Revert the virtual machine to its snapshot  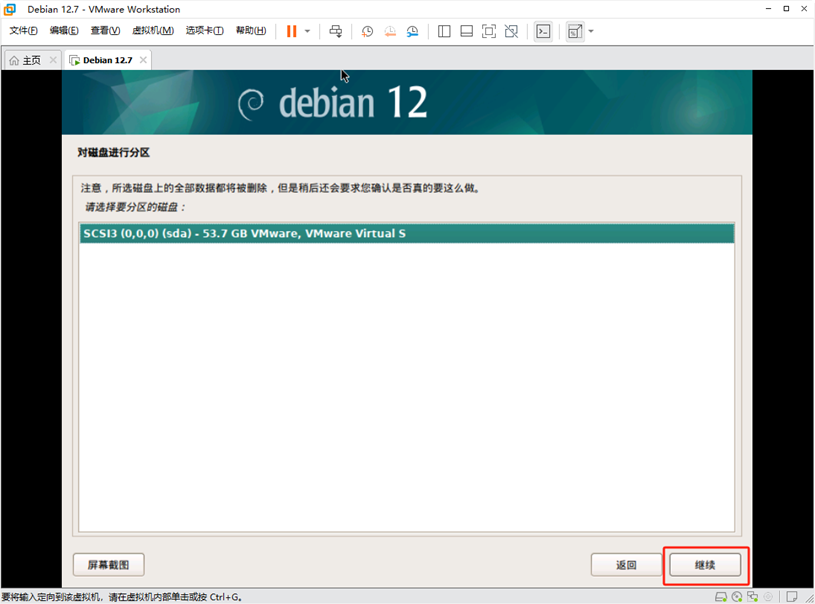(x=390, y=31)
